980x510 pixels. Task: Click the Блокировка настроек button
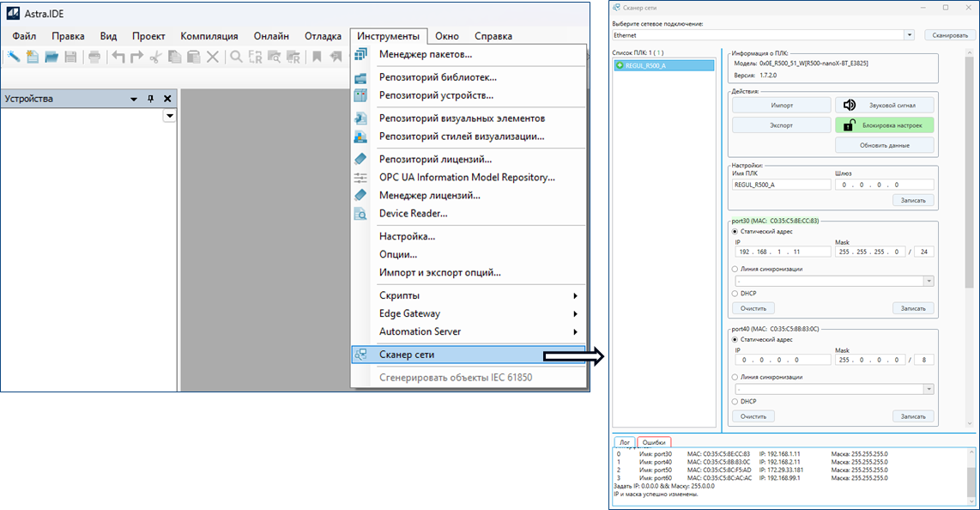click(884, 125)
